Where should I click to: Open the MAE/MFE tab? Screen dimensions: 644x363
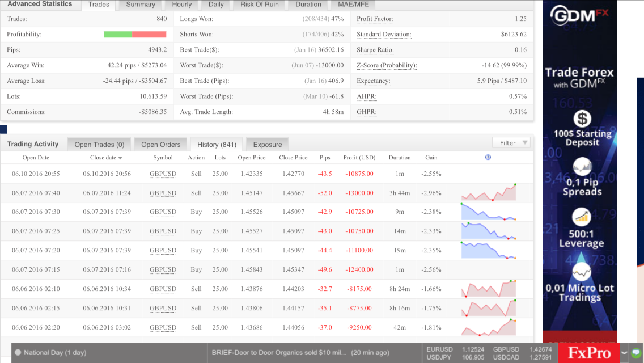pos(353,5)
